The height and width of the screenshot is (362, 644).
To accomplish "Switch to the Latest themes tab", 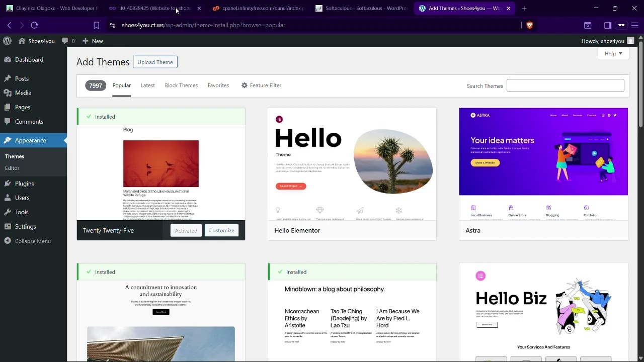I will 147,85.
